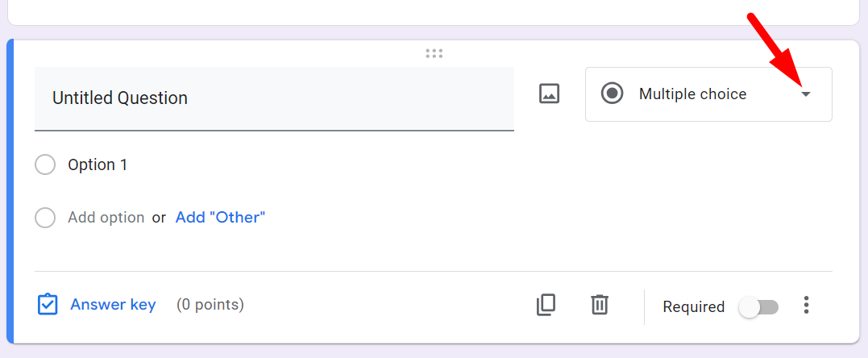
Task: Select the card above this question
Action: (x=434, y=11)
